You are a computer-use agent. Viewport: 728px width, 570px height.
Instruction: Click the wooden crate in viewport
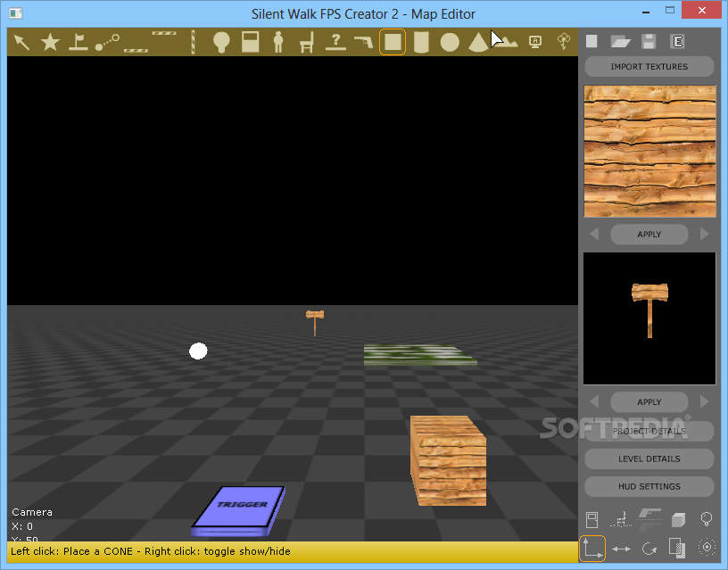tap(449, 460)
